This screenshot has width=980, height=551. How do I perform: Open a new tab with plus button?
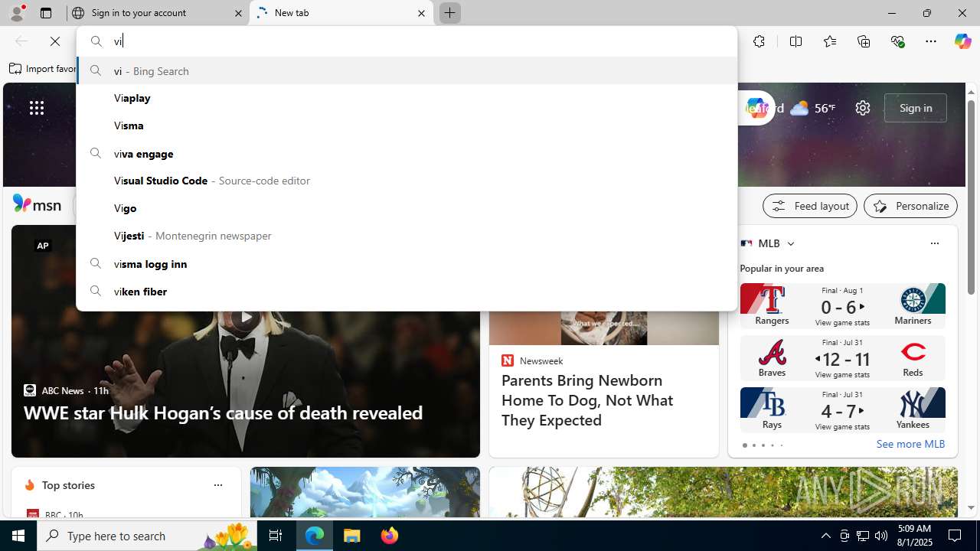tap(449, 13)
